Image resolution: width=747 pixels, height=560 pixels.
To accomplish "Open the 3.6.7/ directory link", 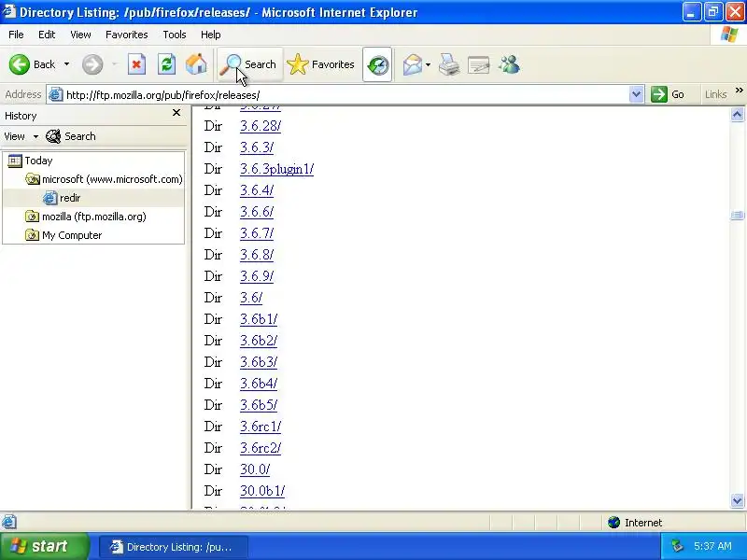I will [x=257, y=233].
